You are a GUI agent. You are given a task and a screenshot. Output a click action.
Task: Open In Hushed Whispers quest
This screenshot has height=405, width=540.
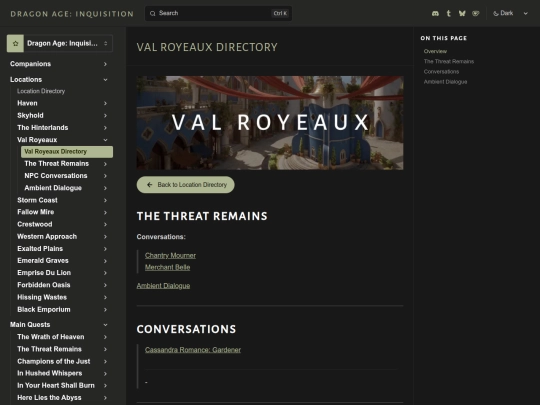pyautogui.click(x=50, y=373)
